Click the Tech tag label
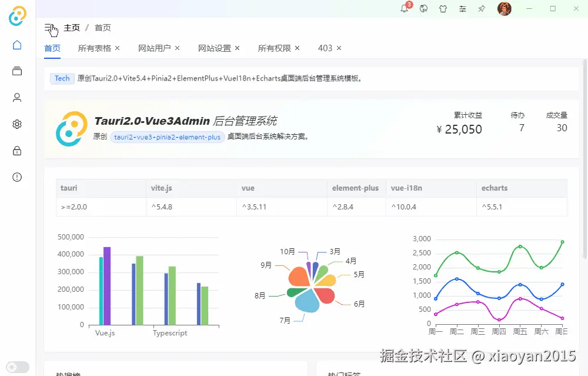 62,78
